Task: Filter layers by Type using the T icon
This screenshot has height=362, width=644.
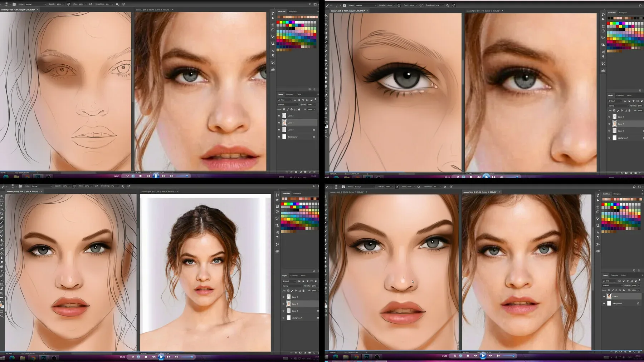Action: coord(303,100)
